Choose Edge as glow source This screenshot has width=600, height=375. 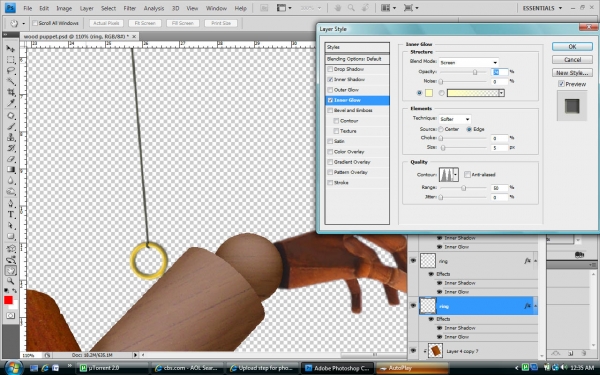point(469,129)
